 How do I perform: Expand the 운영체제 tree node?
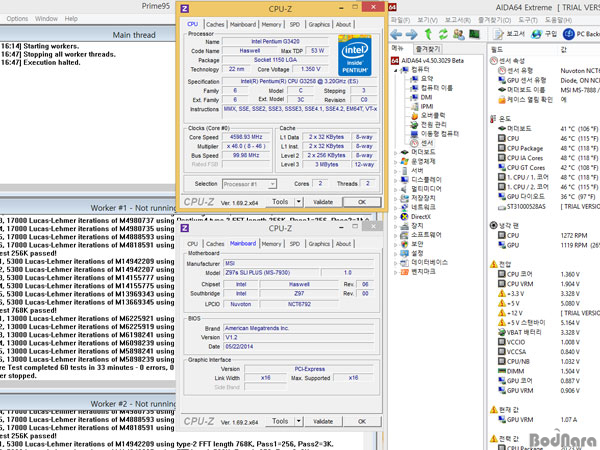pyautogui.click(x=396, y=161)
